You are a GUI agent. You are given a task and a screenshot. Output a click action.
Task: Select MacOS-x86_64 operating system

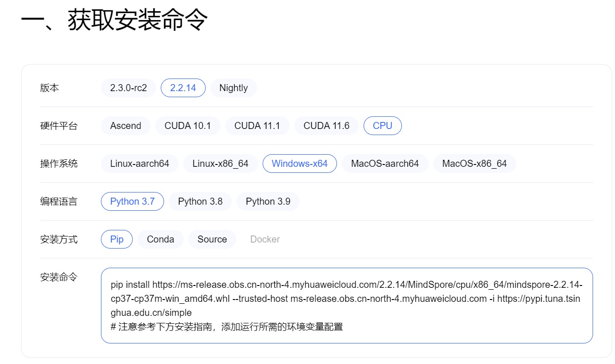(474, 163)
